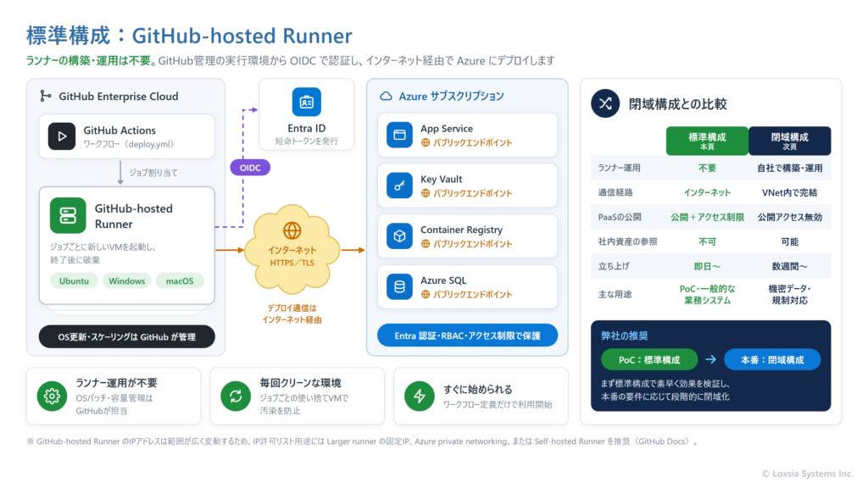The width and height of the screenshot is (868, 488).
Task: Click the cloud icon beside Azure サブスクリプション
Action: click(x=386, y=97)
